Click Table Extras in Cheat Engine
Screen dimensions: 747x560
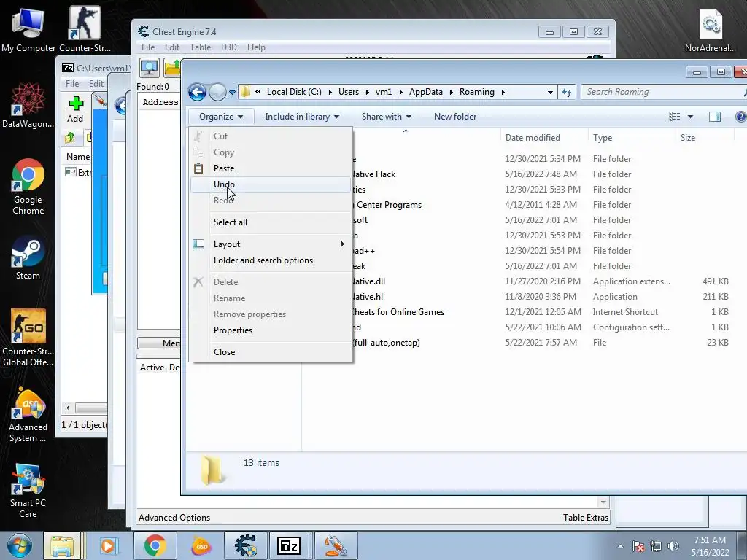click(586, 518)
